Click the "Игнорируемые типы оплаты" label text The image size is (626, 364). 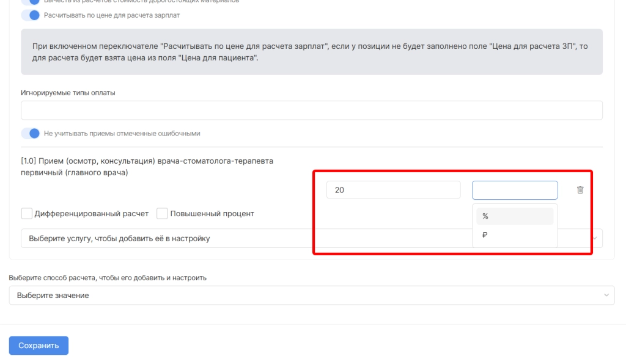(x=68, y=93)
